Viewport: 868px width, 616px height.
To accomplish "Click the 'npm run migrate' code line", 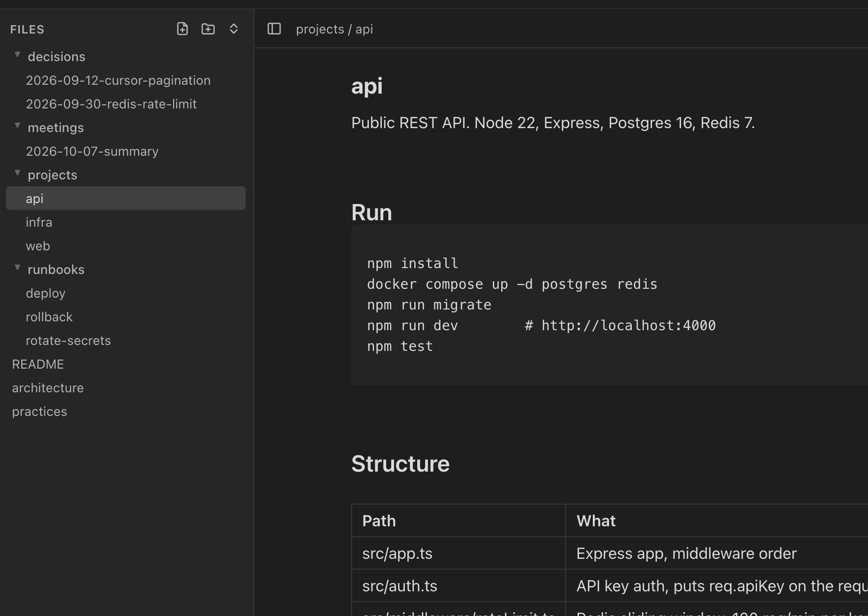I will click(429, 305).
